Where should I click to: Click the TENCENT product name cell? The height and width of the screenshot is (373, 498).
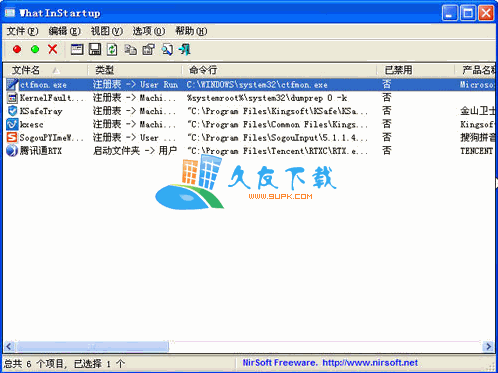coord(476,151)
